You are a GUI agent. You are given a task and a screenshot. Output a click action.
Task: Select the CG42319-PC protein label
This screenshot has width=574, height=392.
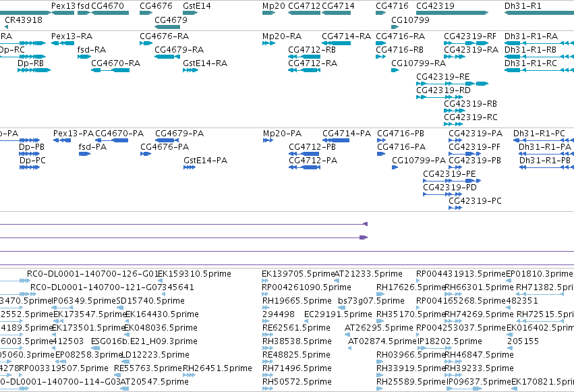pos(475,201)
